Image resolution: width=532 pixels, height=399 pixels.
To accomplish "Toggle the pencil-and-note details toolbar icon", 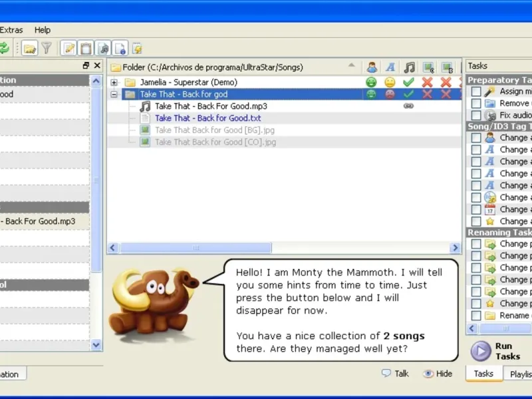I will 69,49.
